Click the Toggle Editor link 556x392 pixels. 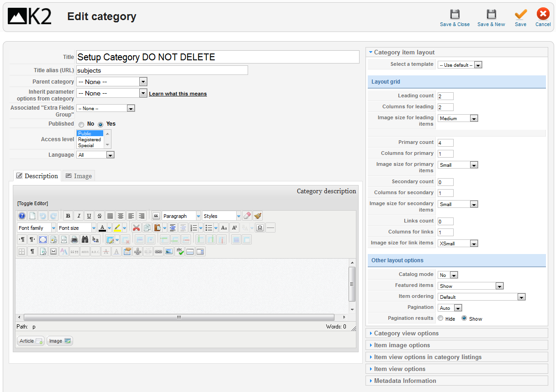32,203
